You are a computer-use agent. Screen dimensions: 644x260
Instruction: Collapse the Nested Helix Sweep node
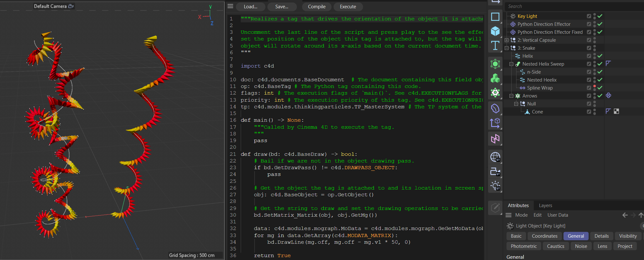point(511,64)
